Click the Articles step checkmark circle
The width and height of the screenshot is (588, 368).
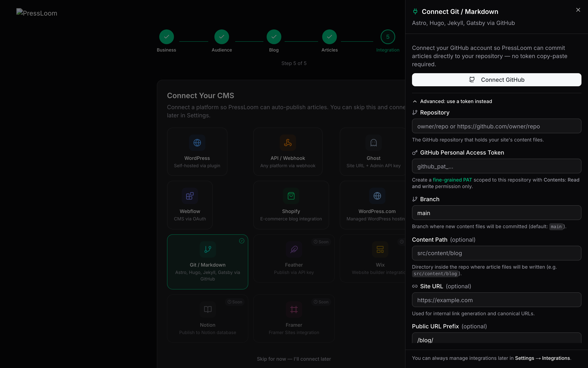pos(329,37)
